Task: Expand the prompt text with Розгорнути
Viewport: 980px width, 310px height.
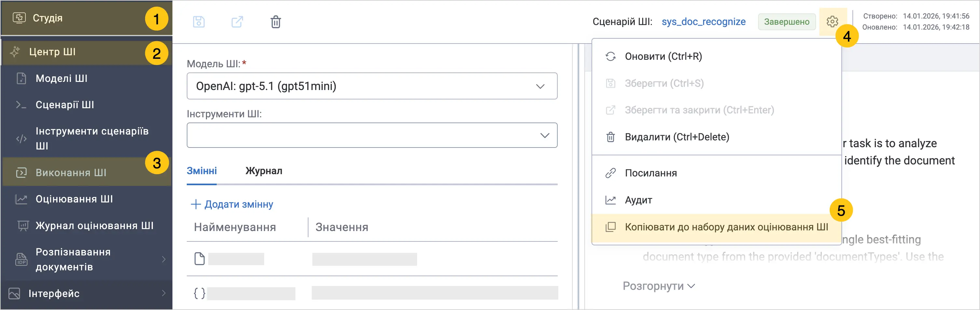Action: 659,286
